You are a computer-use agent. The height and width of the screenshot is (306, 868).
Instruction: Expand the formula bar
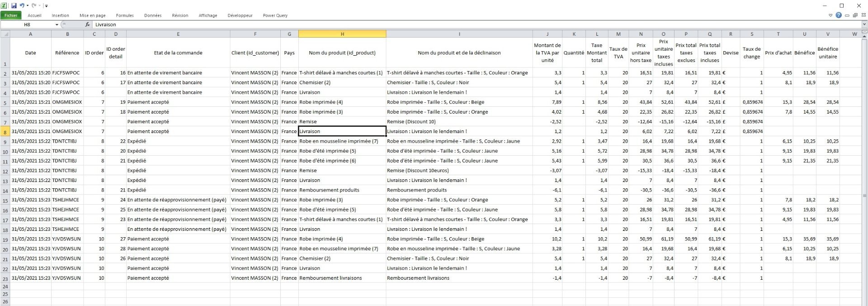point(864,24)
